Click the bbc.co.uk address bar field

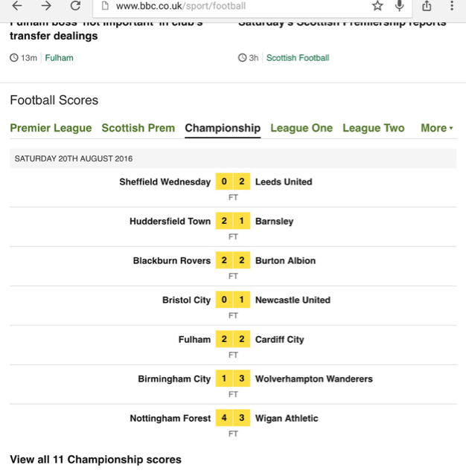pyautogui.click(x=252, y=6)
